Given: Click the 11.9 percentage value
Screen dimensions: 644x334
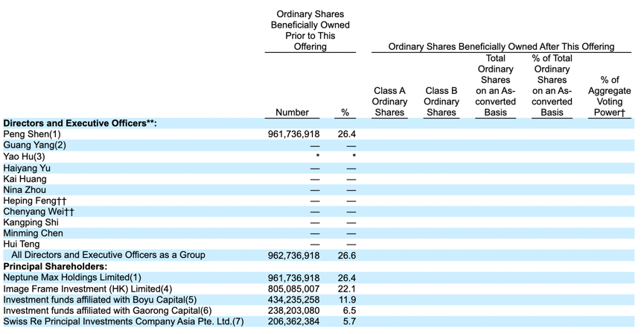Looking at the screenshot, I should pos(348,300).
